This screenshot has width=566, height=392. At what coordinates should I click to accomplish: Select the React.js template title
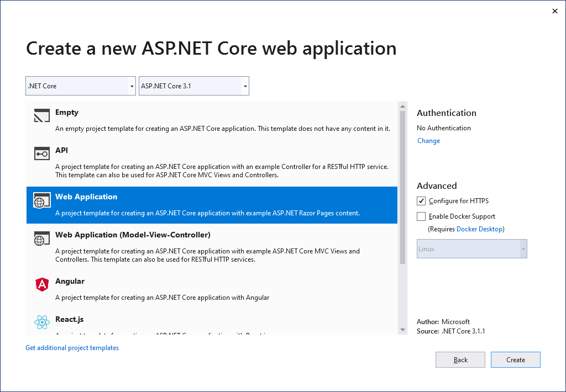pyautogui.click(x=69, y=319)
